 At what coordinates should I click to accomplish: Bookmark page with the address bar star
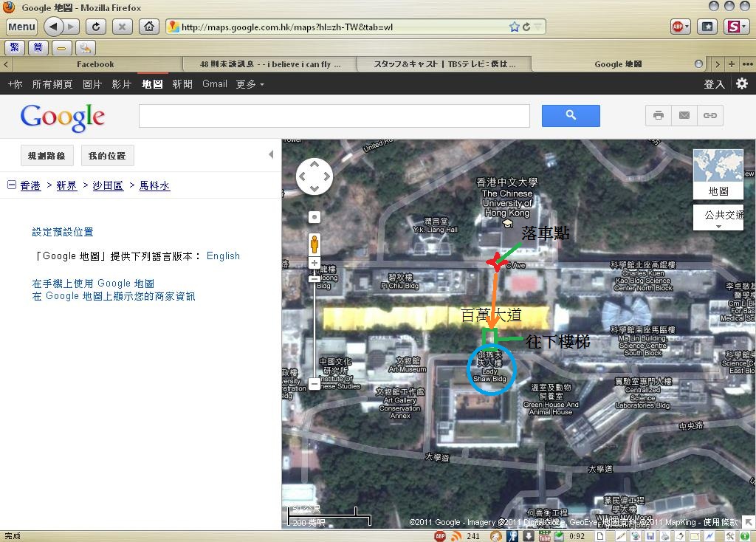pyautogui.click(x=514, y=27)
